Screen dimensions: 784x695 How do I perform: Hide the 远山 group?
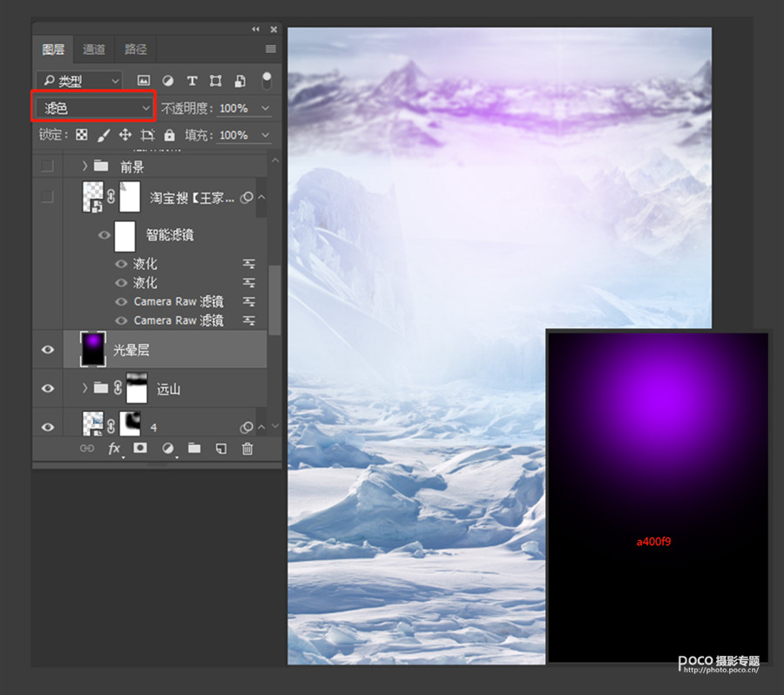coord(48,388)
